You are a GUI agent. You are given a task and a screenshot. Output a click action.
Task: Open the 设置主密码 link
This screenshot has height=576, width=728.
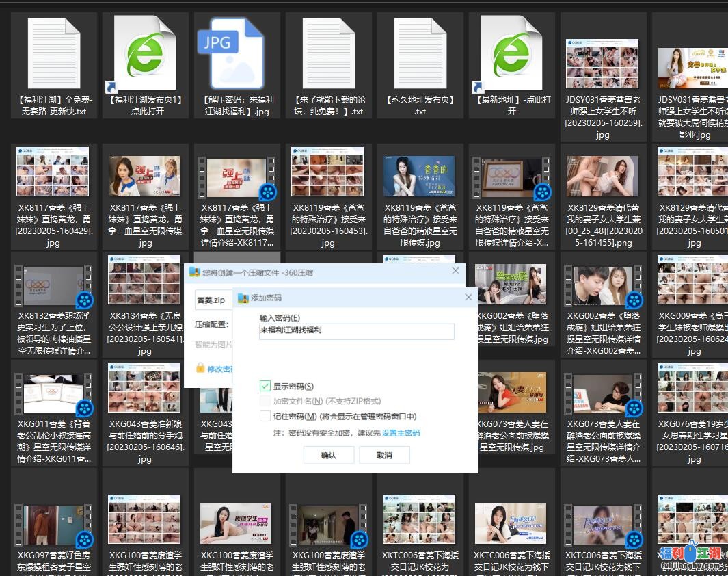401,433
